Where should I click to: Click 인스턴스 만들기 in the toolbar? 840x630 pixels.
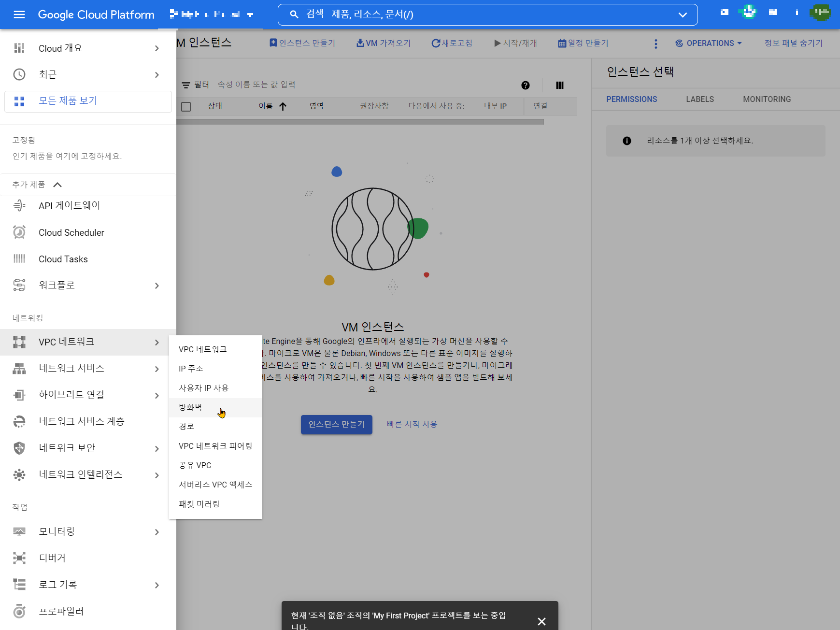(x=302, y=43)
